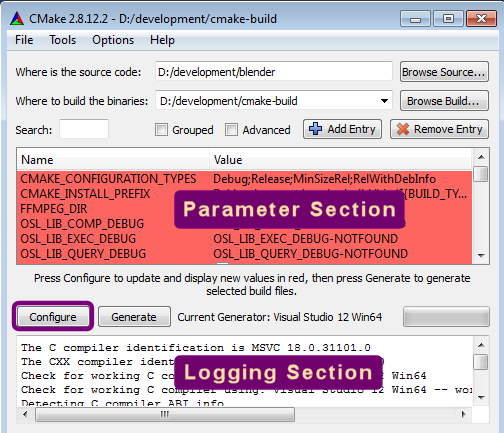Click the Generate button
This screenshot has height=433, width=504.
pos(134,317)
